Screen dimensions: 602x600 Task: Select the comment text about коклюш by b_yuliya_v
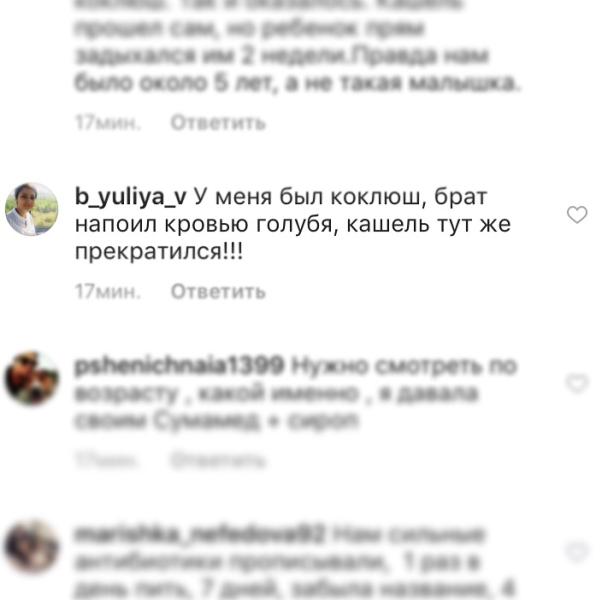click(x=293, y=224)
